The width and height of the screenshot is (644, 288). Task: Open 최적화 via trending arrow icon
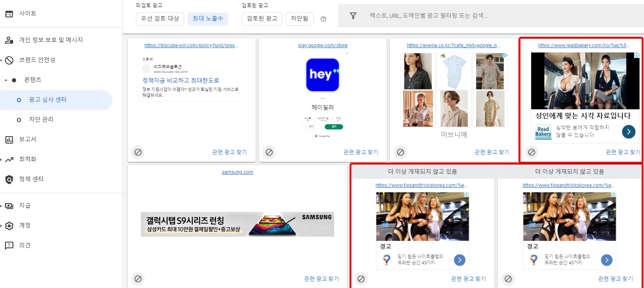click(9, 159)
